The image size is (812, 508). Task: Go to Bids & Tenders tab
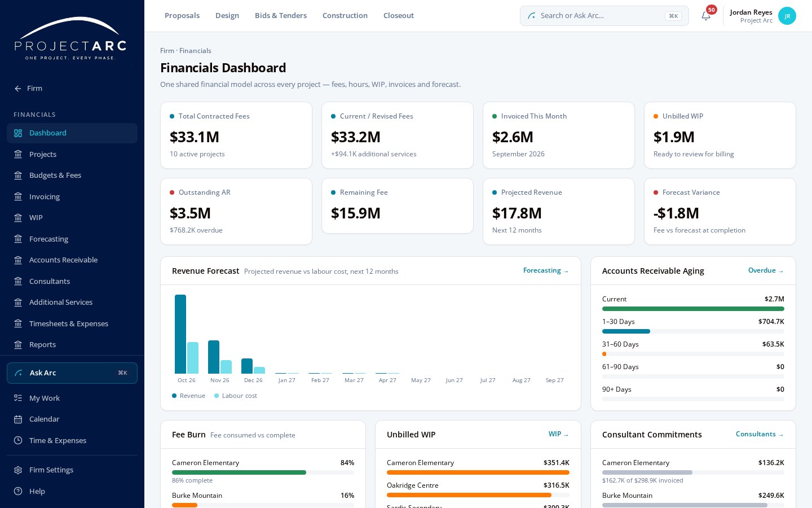(x=281, y=16)
